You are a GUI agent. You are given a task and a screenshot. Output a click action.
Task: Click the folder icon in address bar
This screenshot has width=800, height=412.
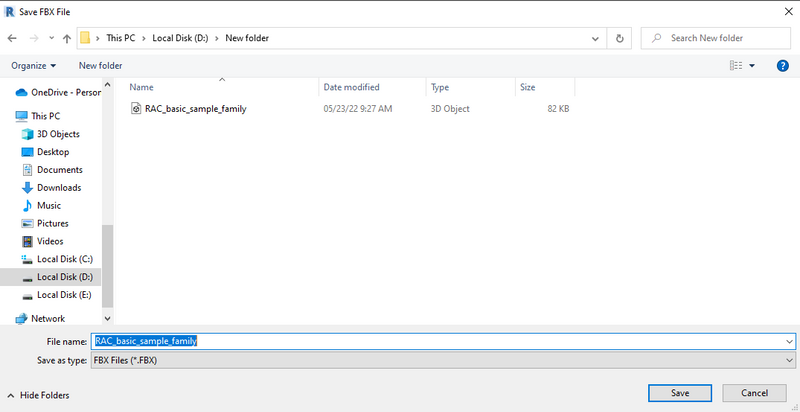point(85,38)
